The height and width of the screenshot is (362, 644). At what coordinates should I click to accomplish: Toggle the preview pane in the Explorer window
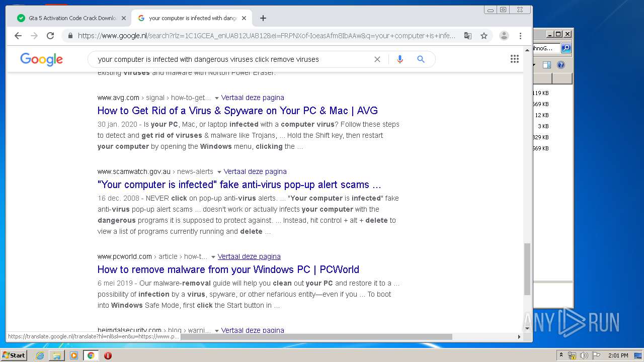click(x=547, y=65)
